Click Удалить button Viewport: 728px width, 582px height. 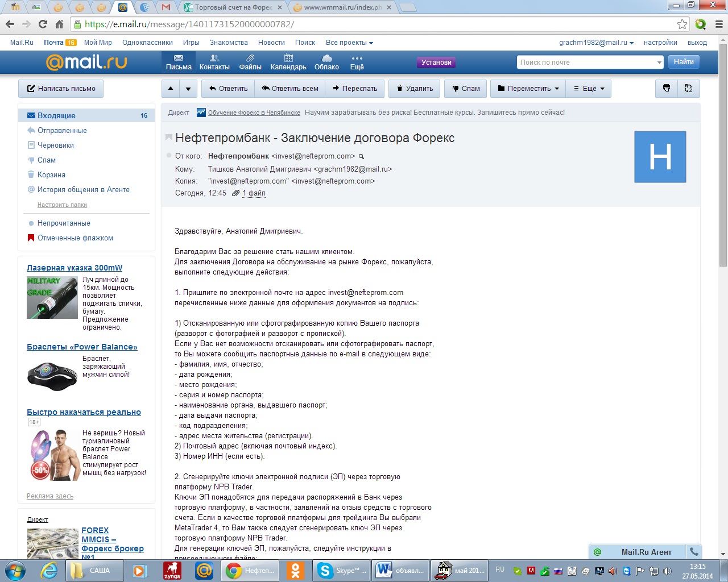[x=415, y=89]
